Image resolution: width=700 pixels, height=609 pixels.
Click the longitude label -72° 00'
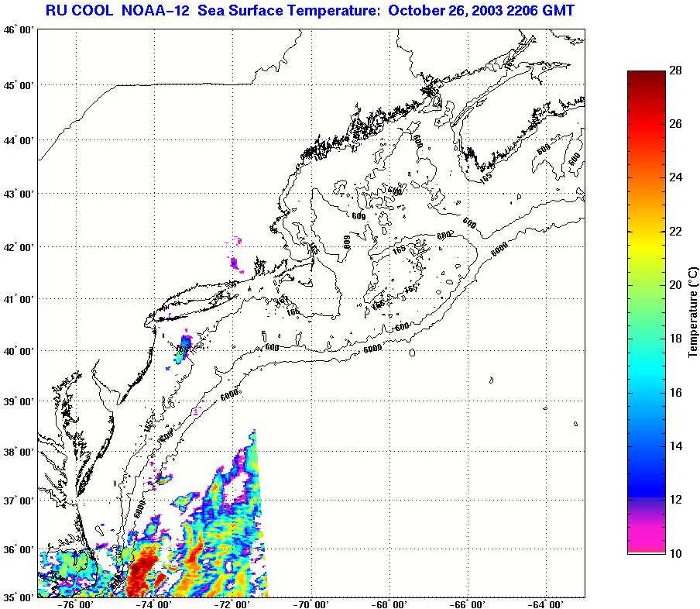232,604
